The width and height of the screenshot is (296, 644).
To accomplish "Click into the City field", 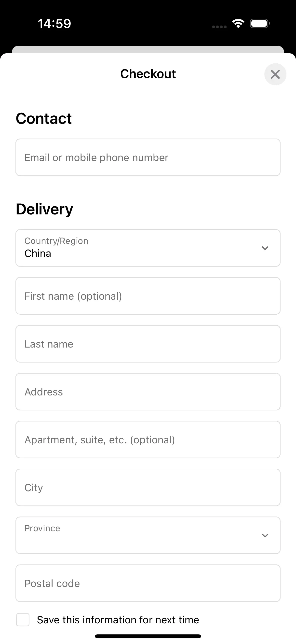I will coord(148,488).
